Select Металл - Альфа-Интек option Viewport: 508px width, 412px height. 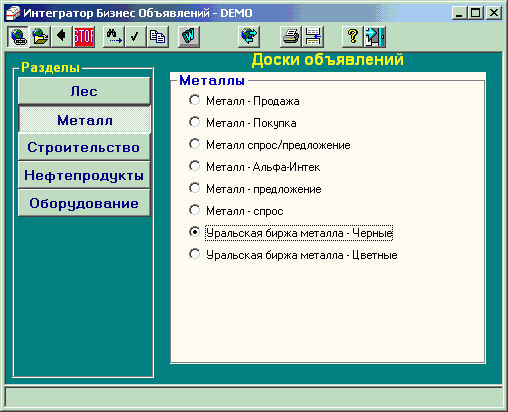pos(255,166)
